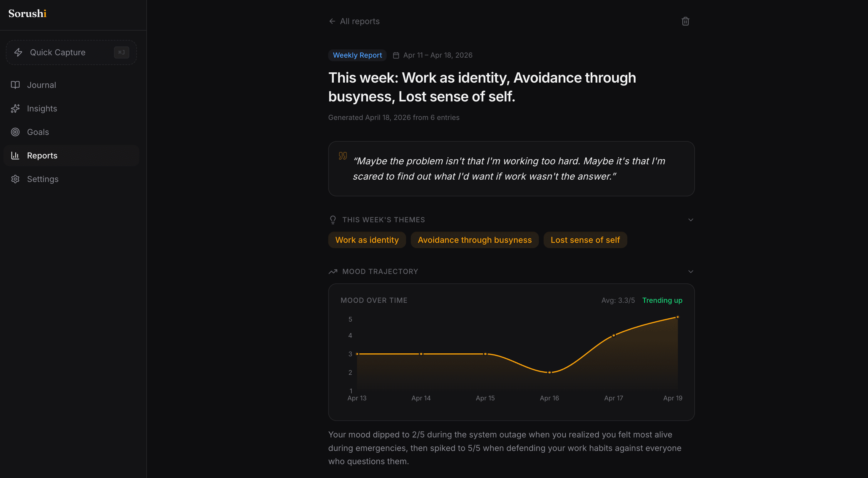The image size is (868, 478).
Task: Open the Journal section
Action: (x=71, y=85)
